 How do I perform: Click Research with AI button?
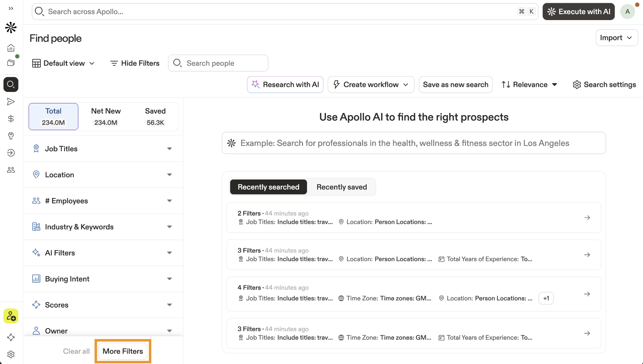point(285,85)
